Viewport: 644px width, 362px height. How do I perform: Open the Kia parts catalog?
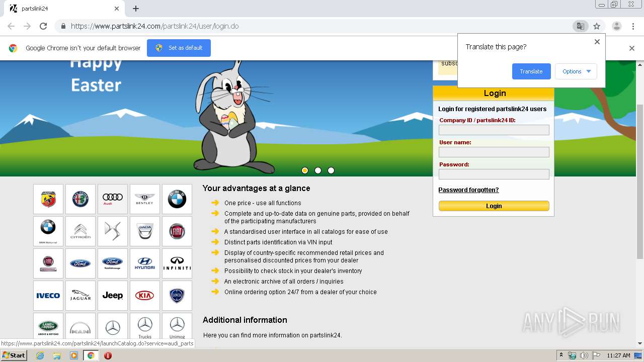click(x=145, y=296)
